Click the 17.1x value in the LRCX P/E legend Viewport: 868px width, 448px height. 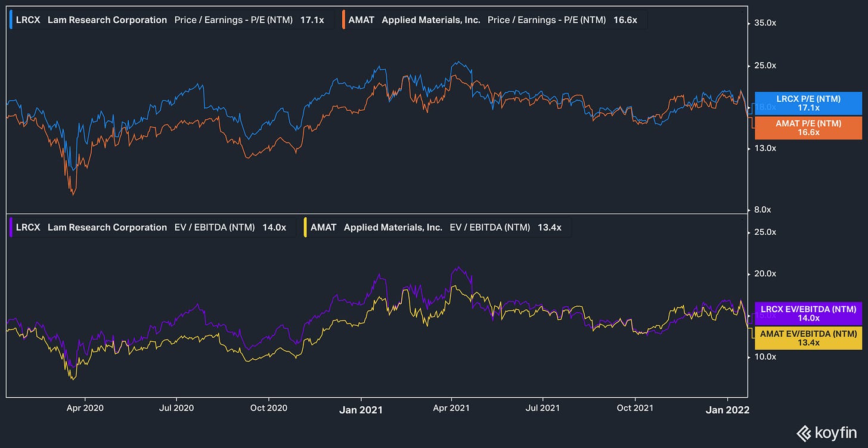click(x=312, y=20)
